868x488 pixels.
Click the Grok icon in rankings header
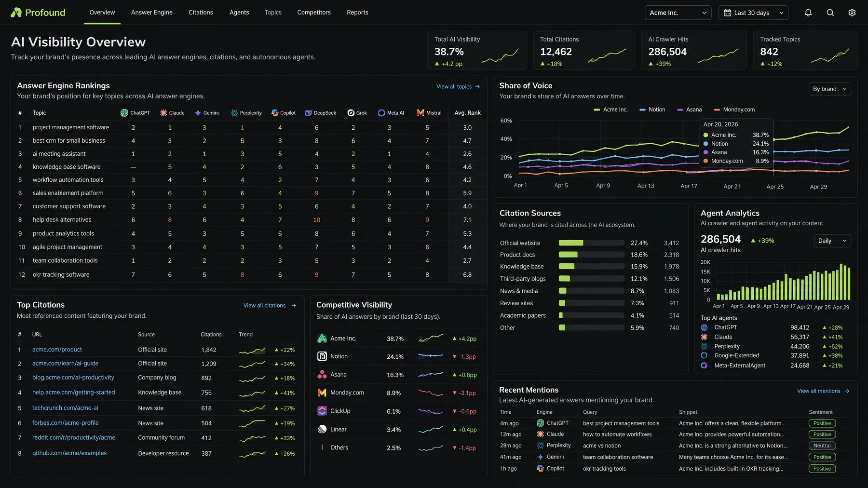tap(351, 113)
